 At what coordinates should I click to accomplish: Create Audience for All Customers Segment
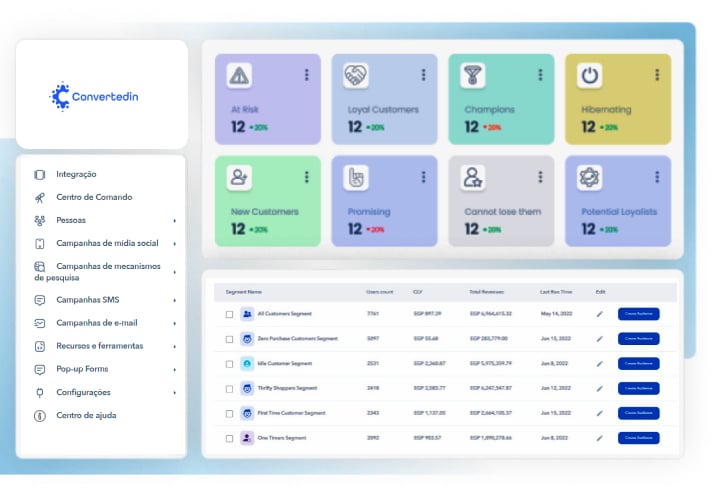(639, 314)
